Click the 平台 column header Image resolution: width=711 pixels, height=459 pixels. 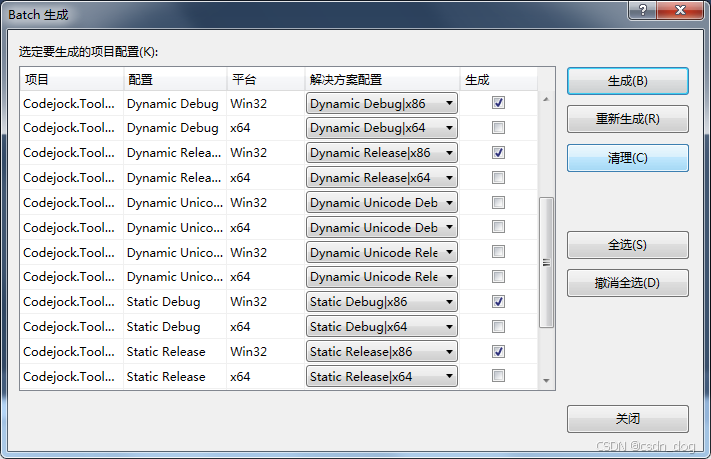click(266, 79)
